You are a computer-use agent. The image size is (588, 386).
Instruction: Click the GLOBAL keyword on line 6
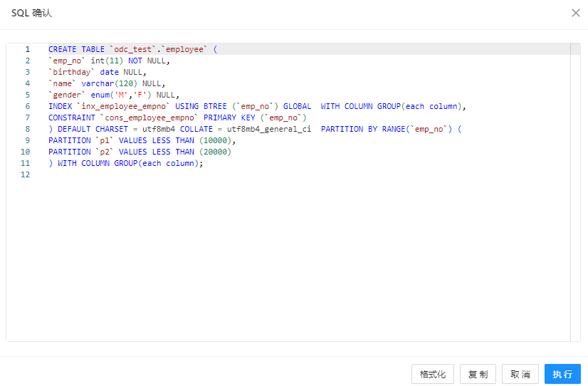tap(297, 107)
